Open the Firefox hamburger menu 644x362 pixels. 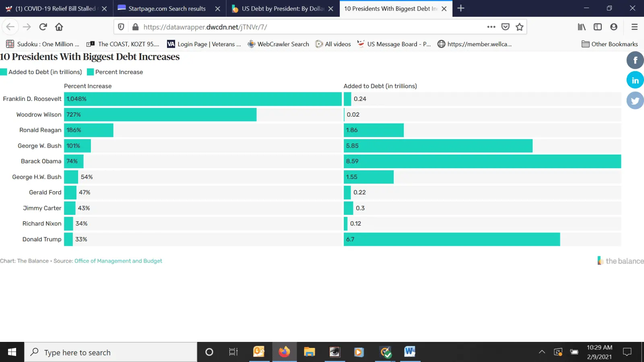pos(634,27)
